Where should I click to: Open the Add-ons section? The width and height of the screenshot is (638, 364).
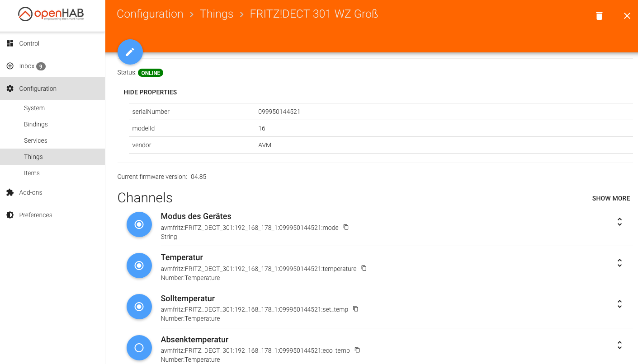30,192
